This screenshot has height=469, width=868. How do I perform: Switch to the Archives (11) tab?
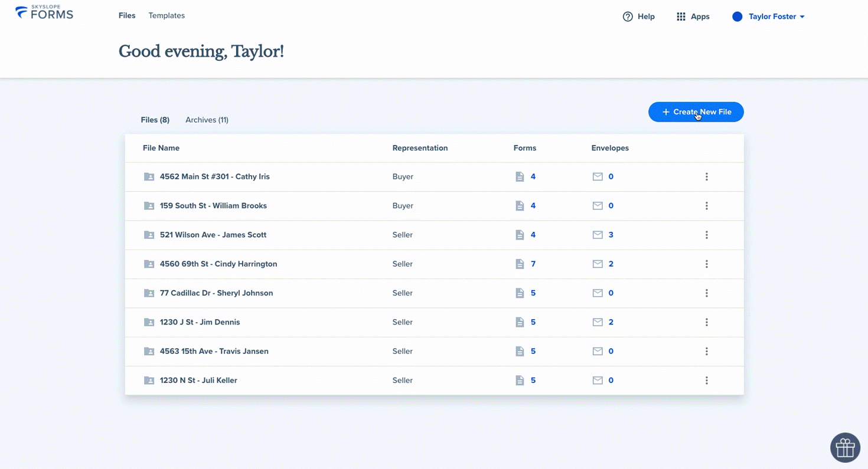pyautogui.click(x=207, y=120)
